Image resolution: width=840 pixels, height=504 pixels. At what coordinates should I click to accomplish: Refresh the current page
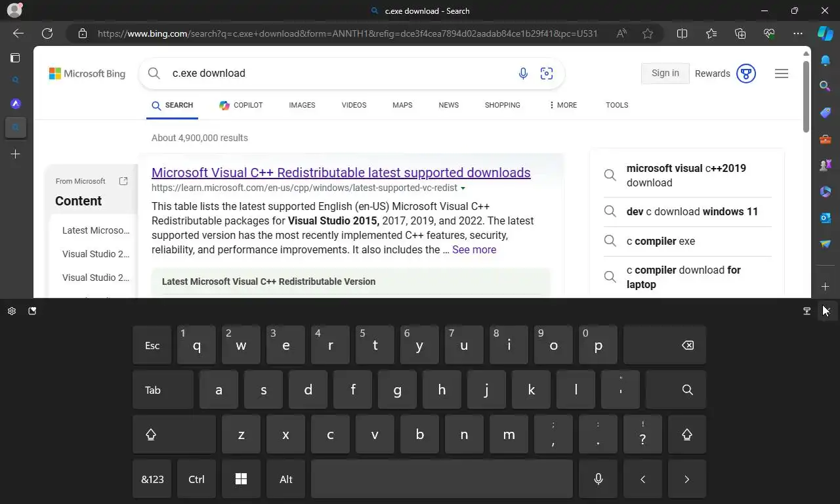[47, 33]
